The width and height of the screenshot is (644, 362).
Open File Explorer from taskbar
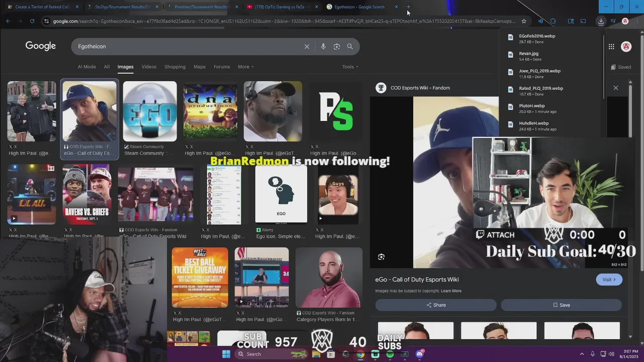tap(316, 354)
